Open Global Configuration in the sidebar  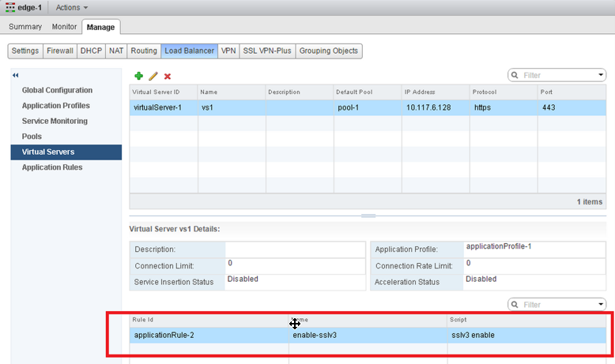point(57,90)
